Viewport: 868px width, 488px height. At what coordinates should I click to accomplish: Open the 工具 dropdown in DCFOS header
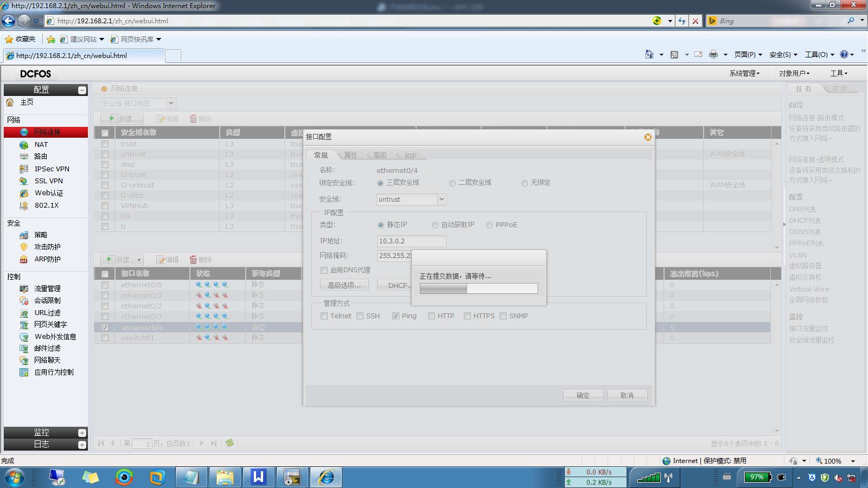pos(839,73)
